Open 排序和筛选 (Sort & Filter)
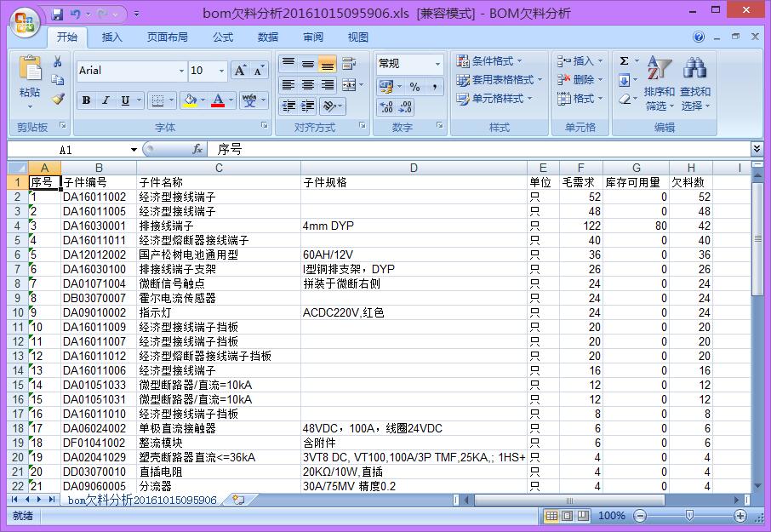 658,81
